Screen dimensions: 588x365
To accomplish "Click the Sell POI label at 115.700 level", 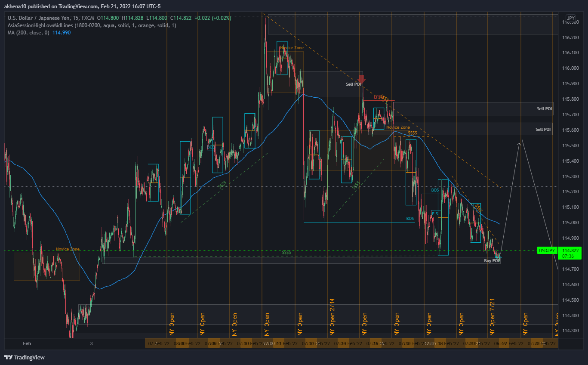I will 544,109.
